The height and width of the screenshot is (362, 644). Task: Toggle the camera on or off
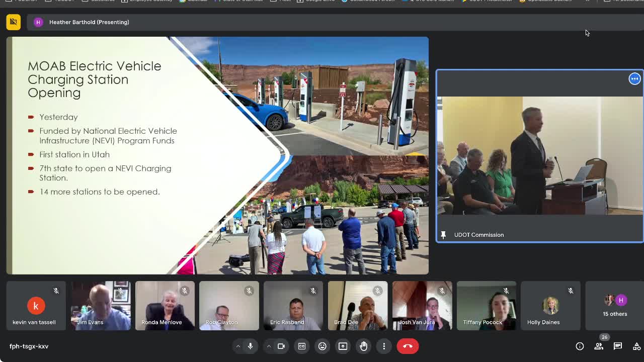click(281, 346)
